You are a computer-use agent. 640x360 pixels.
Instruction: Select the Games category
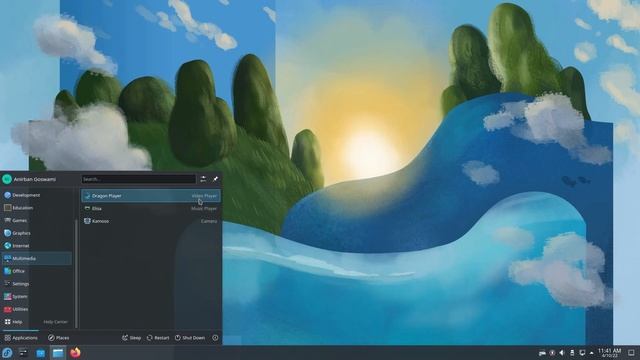(x=37, y=220)
